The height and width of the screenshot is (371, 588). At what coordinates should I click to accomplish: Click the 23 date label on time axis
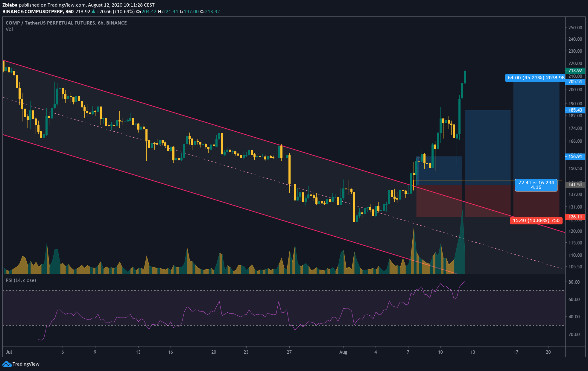coord(246,352)
